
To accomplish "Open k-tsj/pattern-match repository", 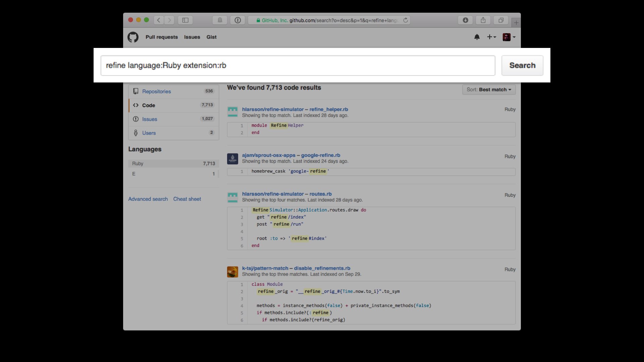I will point(265,268).
